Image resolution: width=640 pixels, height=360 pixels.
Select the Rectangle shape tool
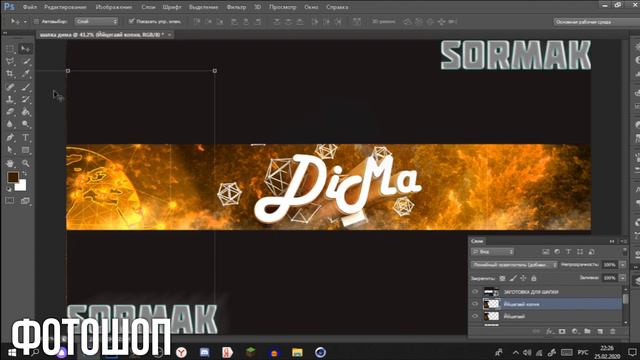[x=25, y=150]
